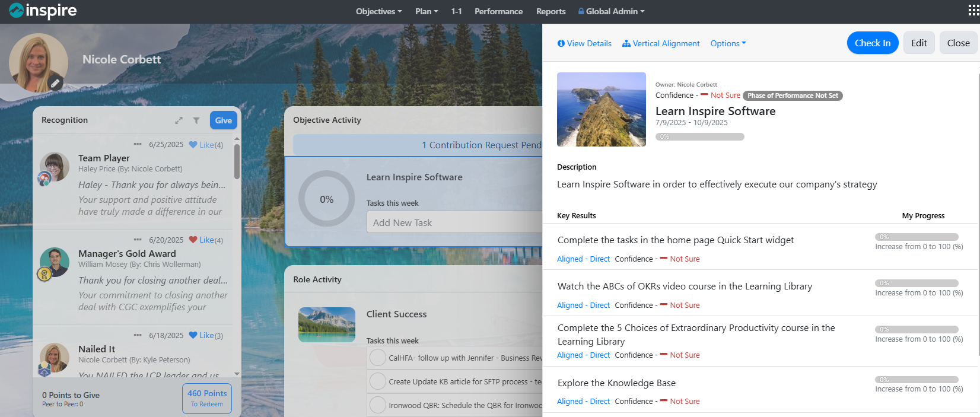980x417 pixels.
Task: Open the Recognition filter
Action: coord(196,120)
